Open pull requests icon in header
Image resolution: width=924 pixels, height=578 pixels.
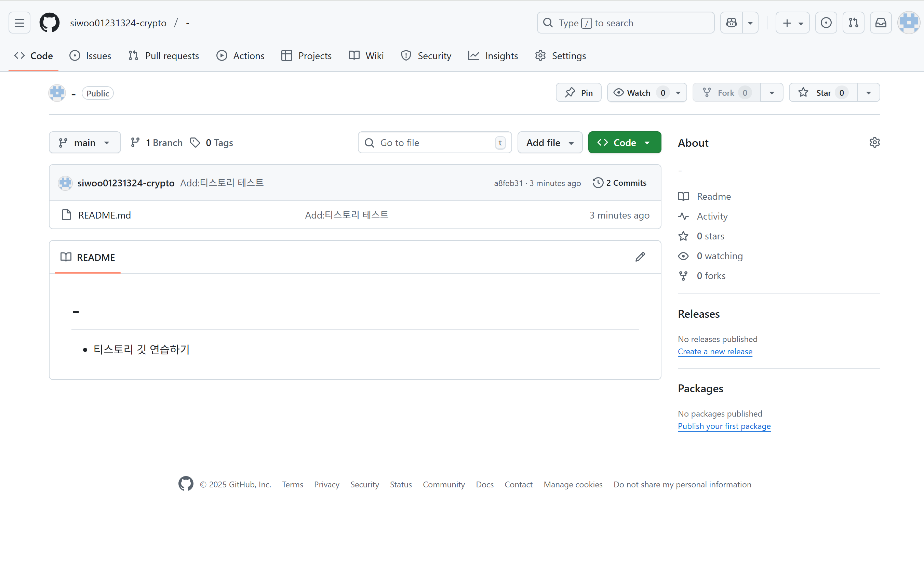(853, 23)
